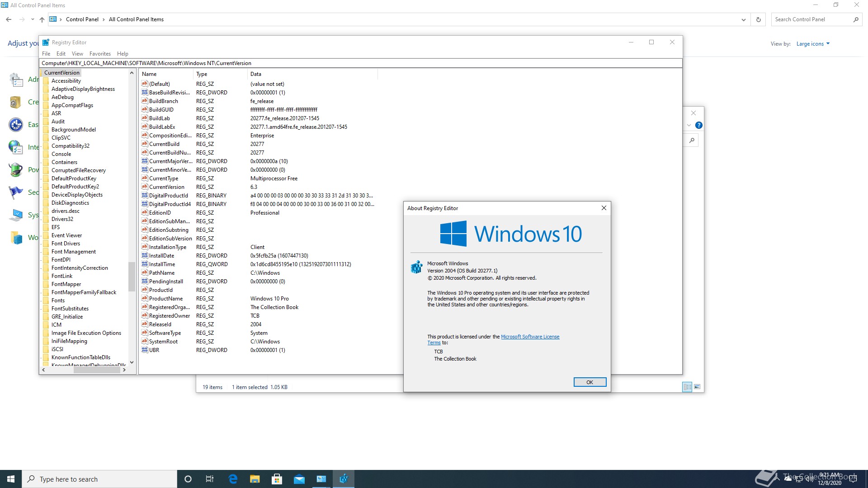Click the registry tree horizontal scrollbar thumb
This screenshot has height=488, width=868.
tap(97, 370)
